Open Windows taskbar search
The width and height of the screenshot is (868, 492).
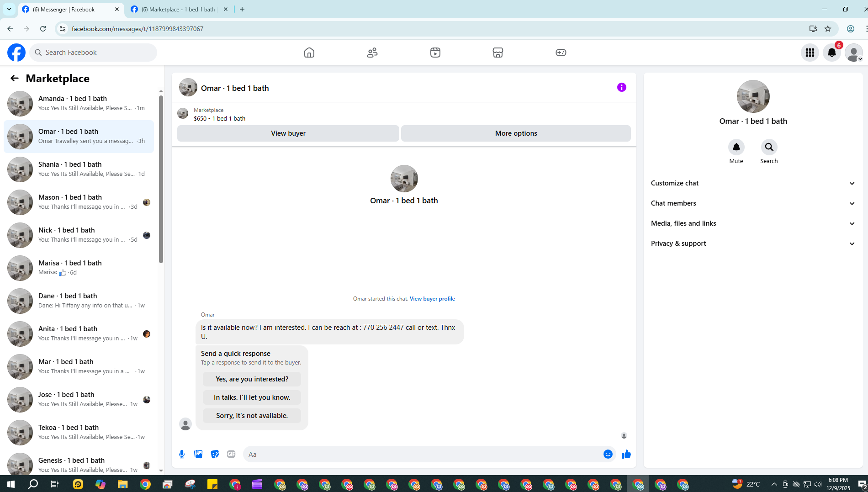(x=33, y=484)
